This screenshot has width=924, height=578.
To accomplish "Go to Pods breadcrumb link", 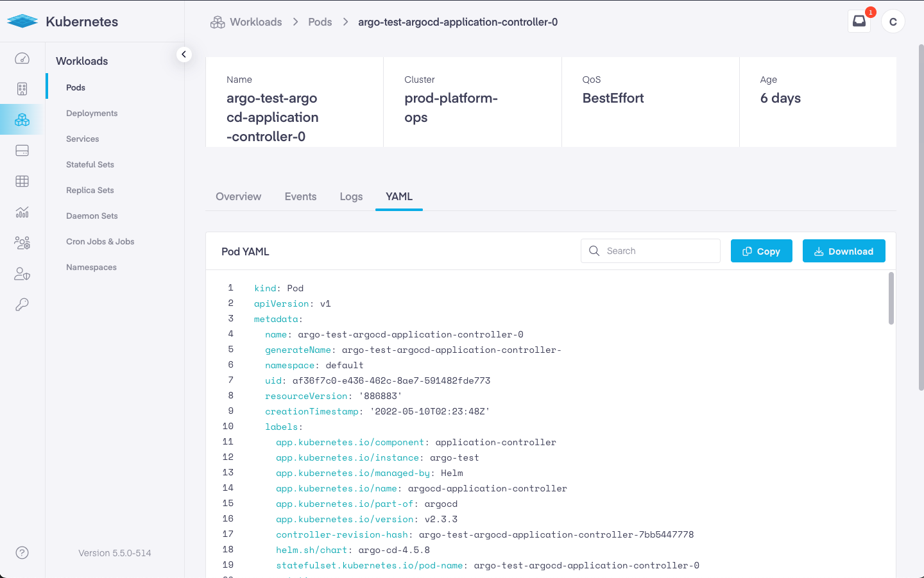I will coord(320,22).
